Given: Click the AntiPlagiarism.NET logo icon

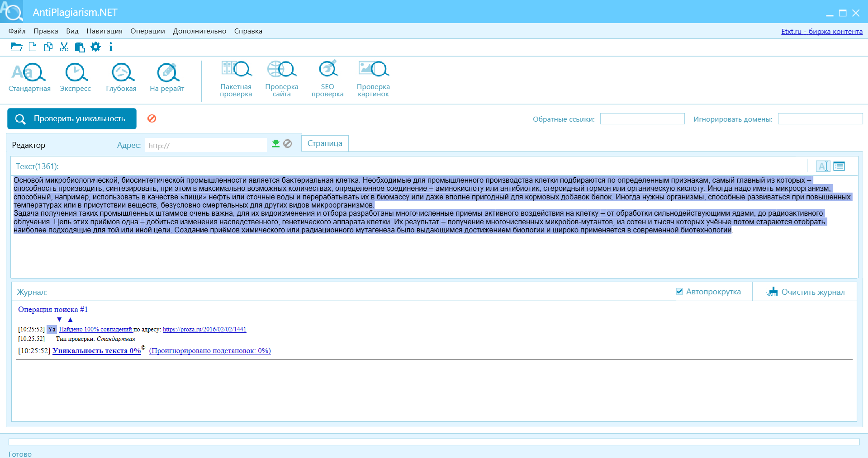Looking at the screenshot, I should coord(12,12).
